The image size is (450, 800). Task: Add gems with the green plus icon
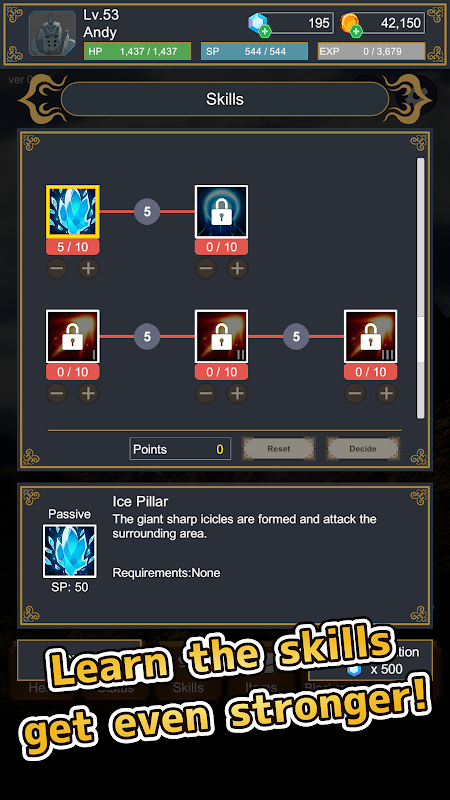(x=265, y=31)
